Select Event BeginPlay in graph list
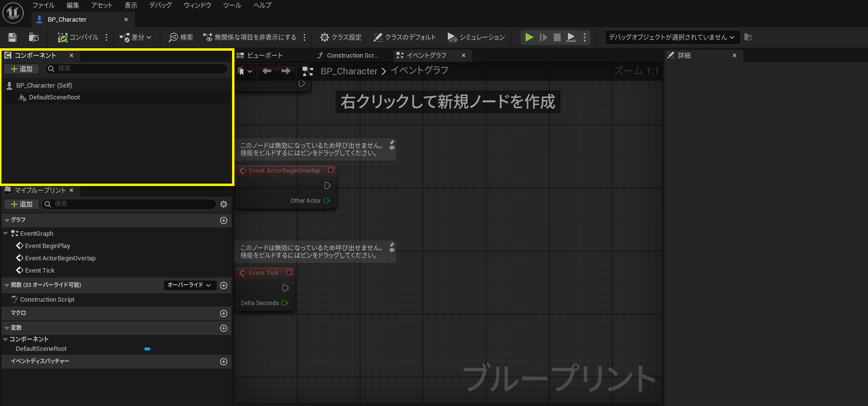The image size is (868, 406). (x=47, y=246)
